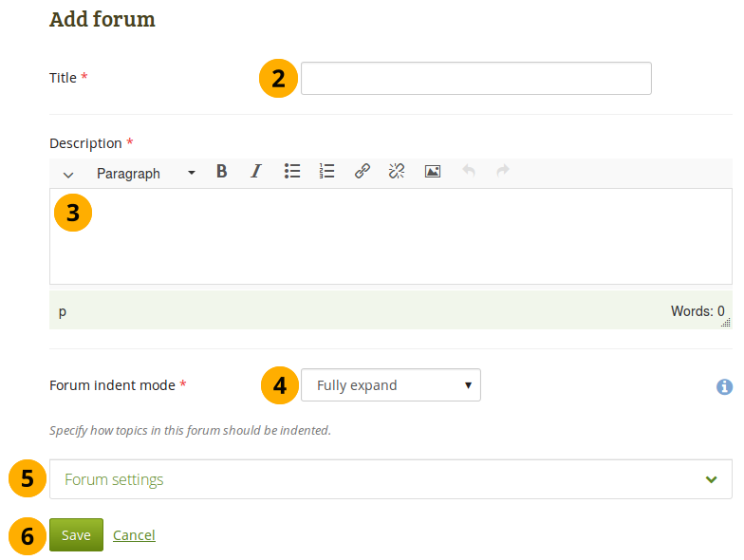The image size is (744, 560).
Task: Click the 'p' element path in status bar
Action: click(x=63, y=311)
